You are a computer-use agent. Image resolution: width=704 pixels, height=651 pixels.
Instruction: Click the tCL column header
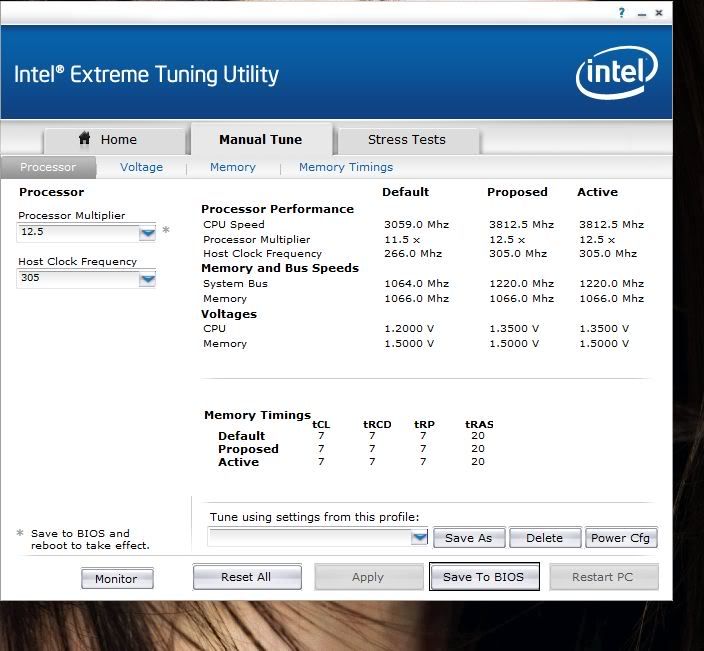coord(321,424)
